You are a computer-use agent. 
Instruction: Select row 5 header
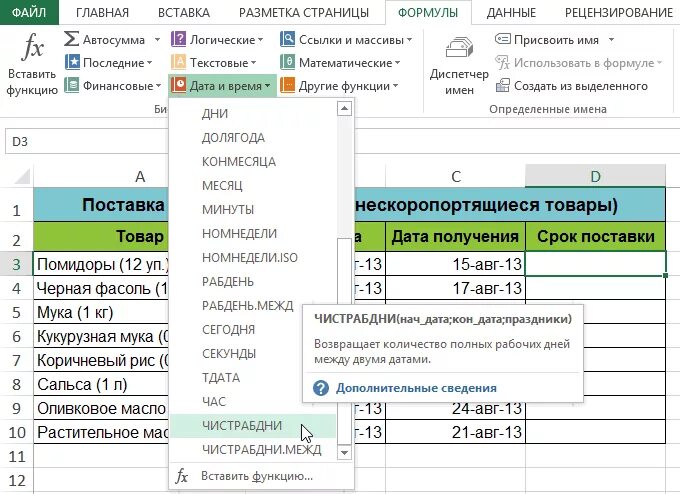[x=16, y=312]
